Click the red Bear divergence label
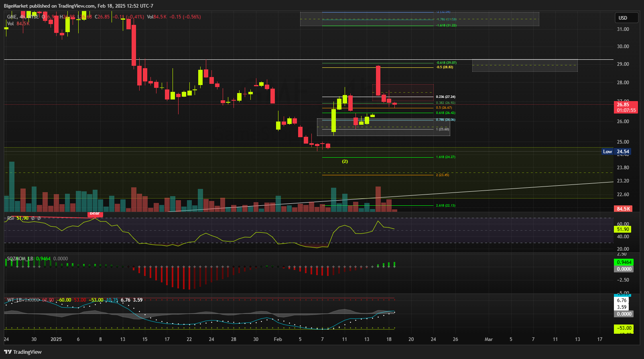Viewport: 644px width, 359px height. click(95, 213)
